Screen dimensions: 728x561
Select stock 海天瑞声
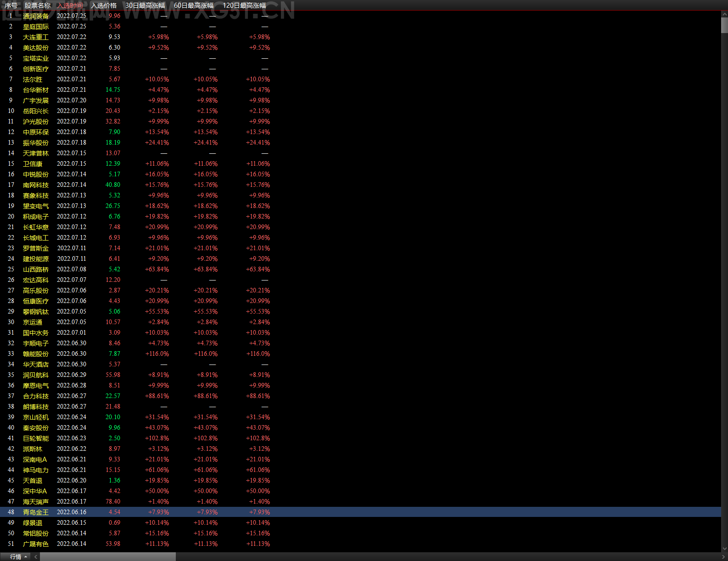pyautogui.click(x=36, y=502)
